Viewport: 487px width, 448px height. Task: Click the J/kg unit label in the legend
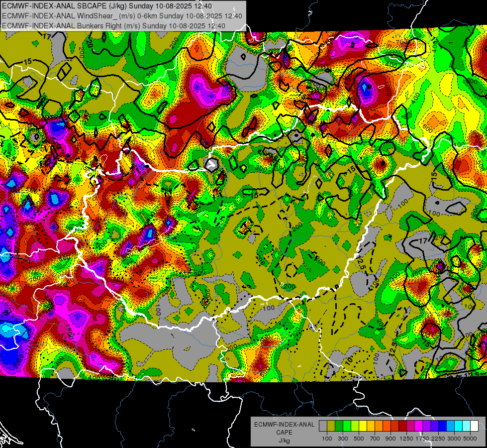284,441
